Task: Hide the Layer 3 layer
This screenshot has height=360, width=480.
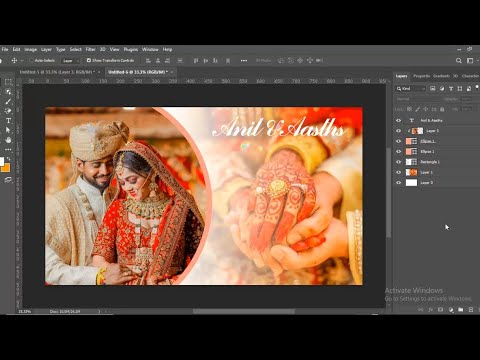Action: point(399,131)
